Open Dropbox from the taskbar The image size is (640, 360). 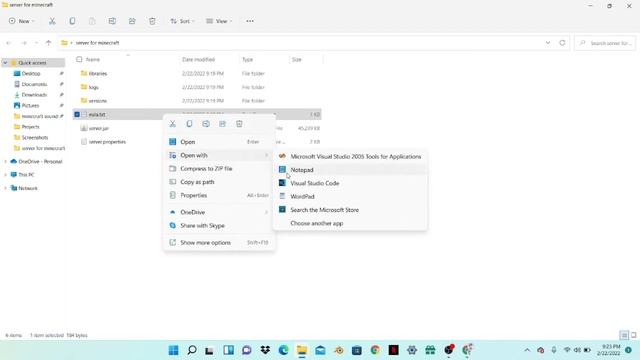tap(265, 350)
